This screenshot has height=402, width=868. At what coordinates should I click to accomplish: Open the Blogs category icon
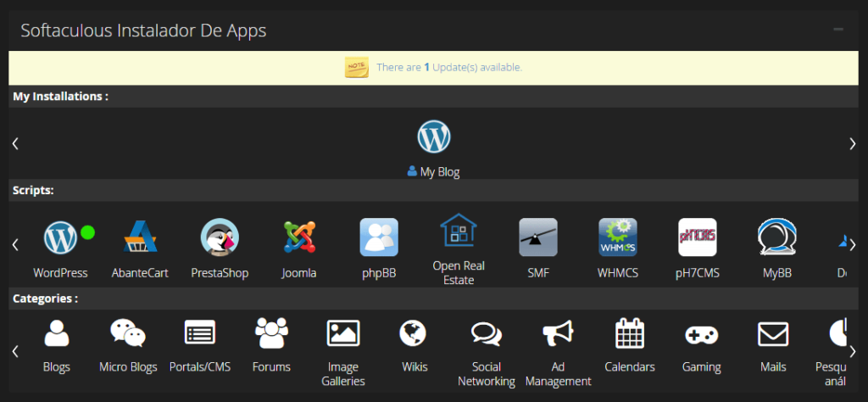(57, 333)
